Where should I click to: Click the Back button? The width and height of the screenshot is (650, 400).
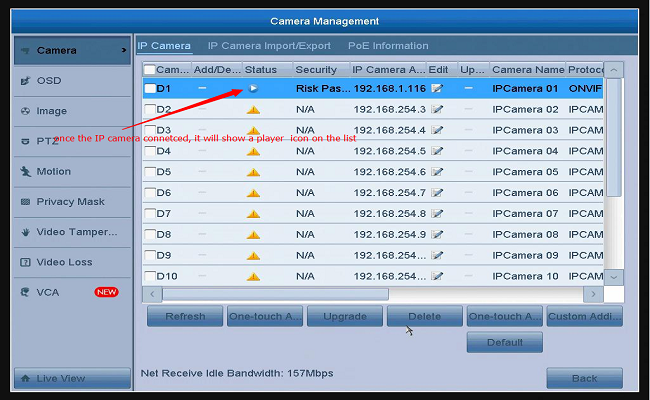[x=584, y=378]
